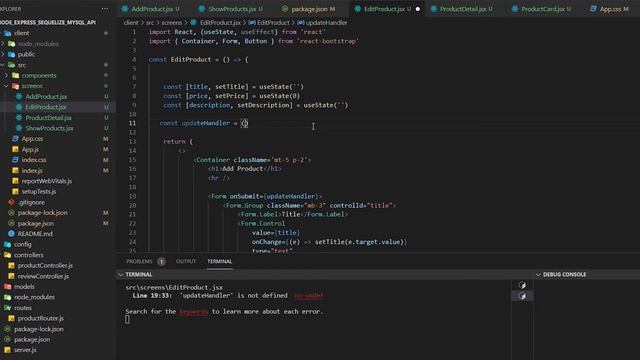The height and width of the screenshot is (360, 640).
Task: Select the second terminal instance icon
Action: 522,296
